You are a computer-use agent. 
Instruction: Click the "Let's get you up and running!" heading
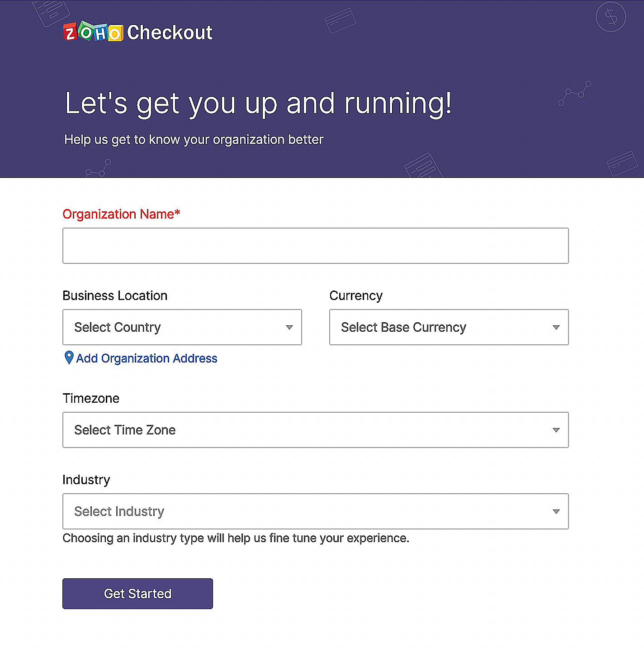[x=258, y=103]
